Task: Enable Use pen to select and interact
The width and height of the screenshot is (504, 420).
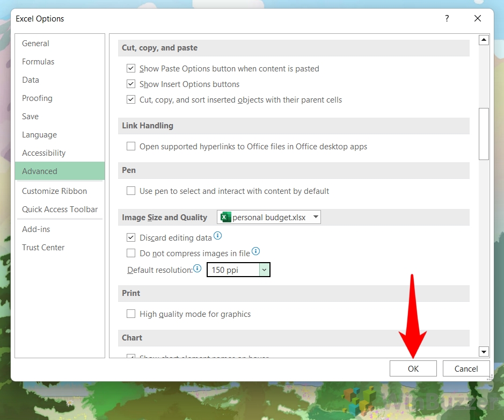Action: pyautogui.click(x=131, y=191)
